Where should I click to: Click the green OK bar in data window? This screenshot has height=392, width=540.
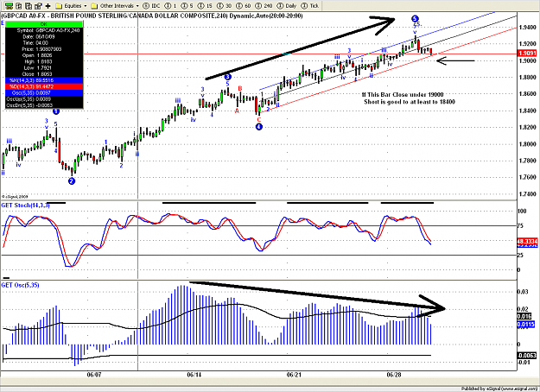(x=44, y=24)
